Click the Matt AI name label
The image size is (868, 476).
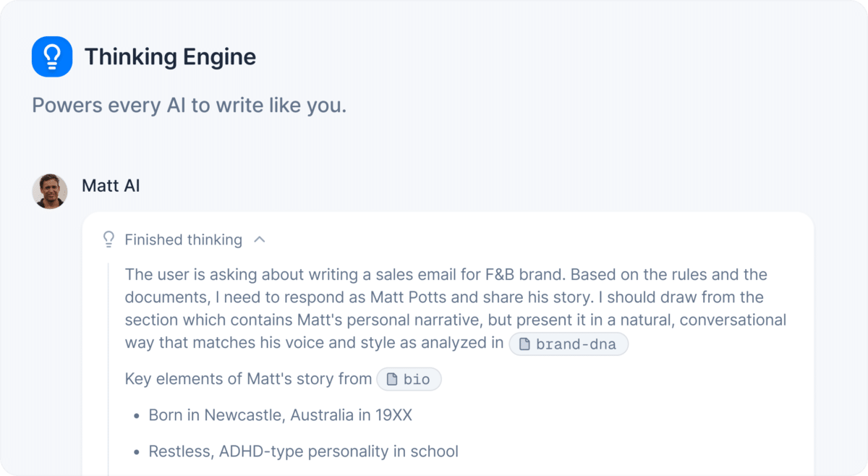pyautogui.click(x=111, y=186)
